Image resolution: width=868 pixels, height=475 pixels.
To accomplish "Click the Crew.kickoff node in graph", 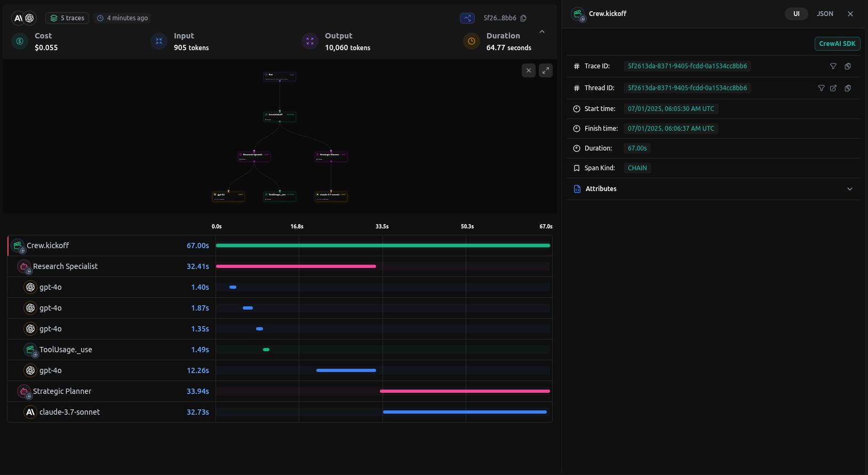I will tap(280, 116).
